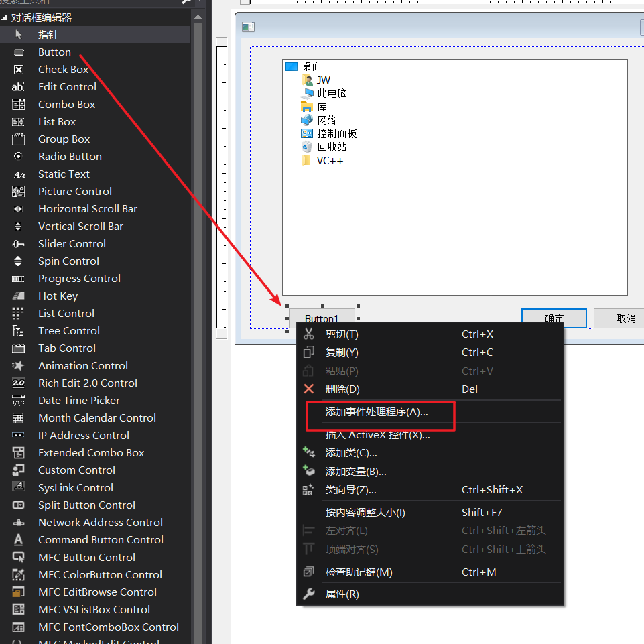Select 插入 ActiveX 控件(X)... menu entry
Screen dimensions: 644x644
430,435
